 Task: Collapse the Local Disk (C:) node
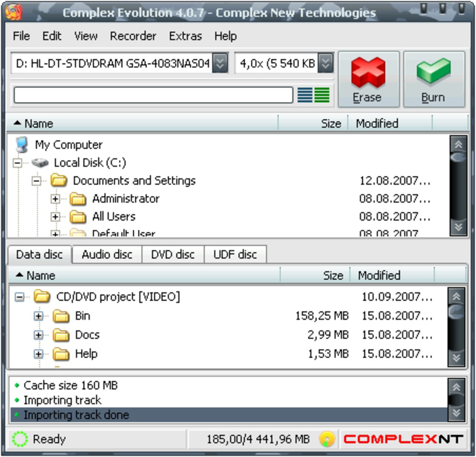tap(18, 163)
